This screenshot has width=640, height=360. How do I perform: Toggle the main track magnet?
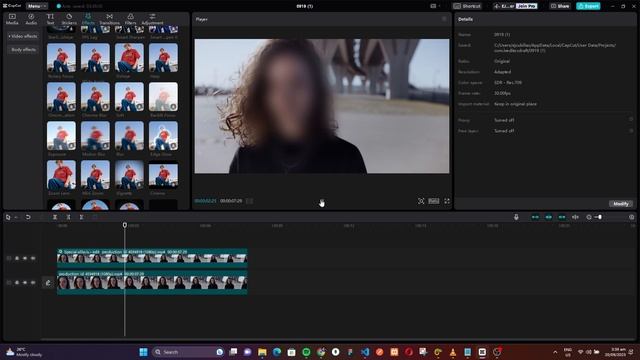535,217
